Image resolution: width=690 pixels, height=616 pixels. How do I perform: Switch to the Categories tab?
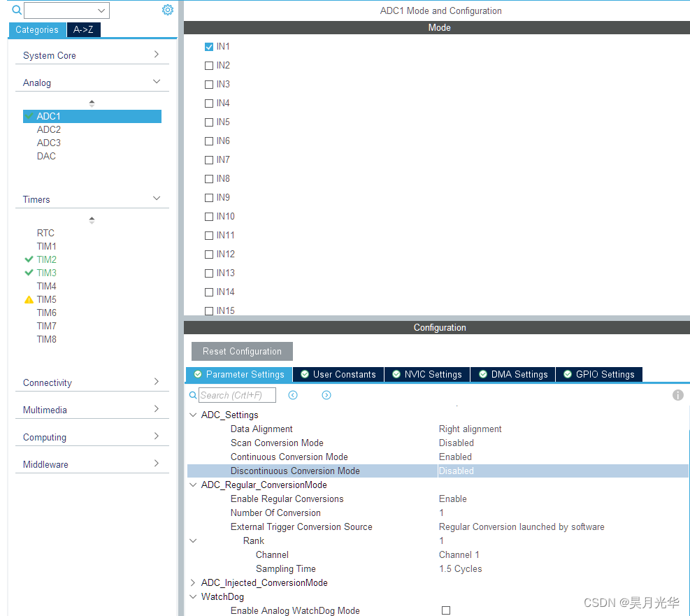click(x=37, y=29)
